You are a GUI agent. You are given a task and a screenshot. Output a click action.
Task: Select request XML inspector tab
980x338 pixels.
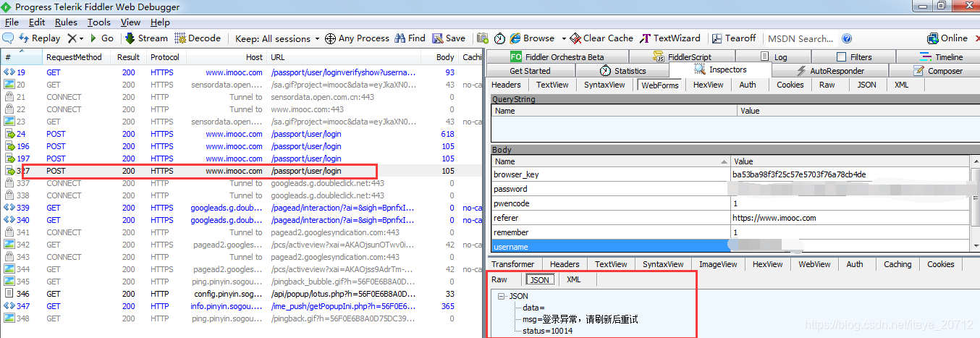901,85
